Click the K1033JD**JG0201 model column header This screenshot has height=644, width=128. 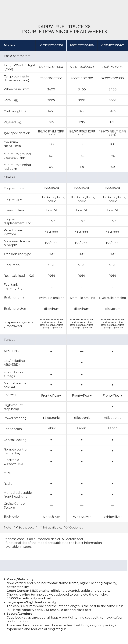pyautogui.click(x=51, y=45)
